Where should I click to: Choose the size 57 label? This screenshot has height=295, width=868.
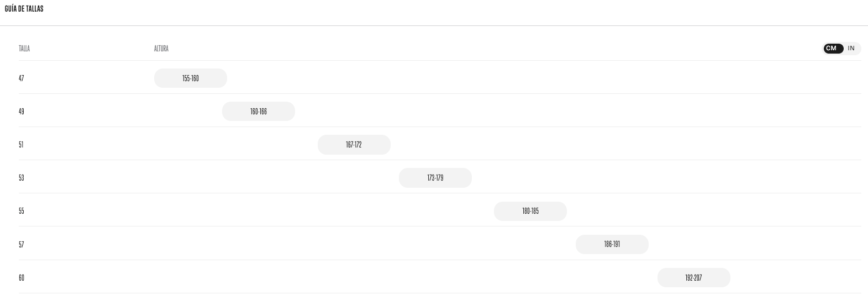click(22, 245)
